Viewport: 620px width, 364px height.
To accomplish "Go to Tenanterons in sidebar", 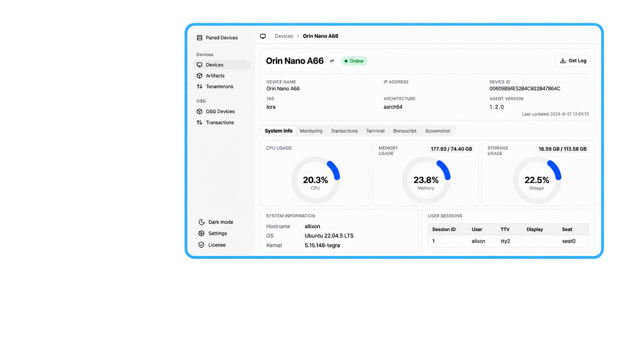I will [215, 87].
